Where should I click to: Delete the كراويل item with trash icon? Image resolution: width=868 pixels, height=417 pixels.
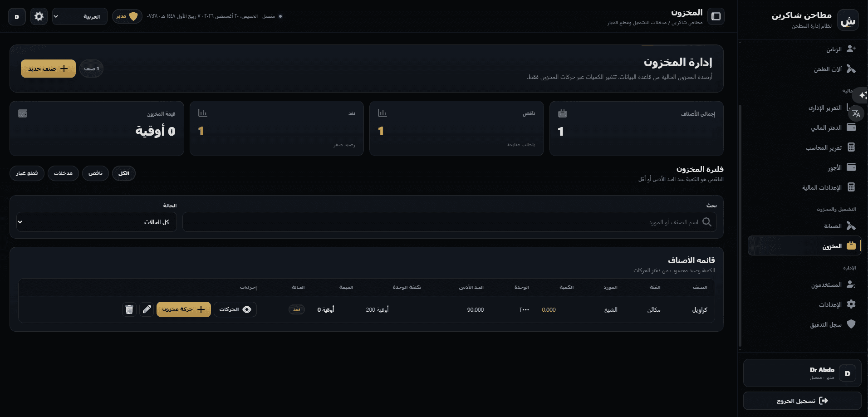coord(129,309)
